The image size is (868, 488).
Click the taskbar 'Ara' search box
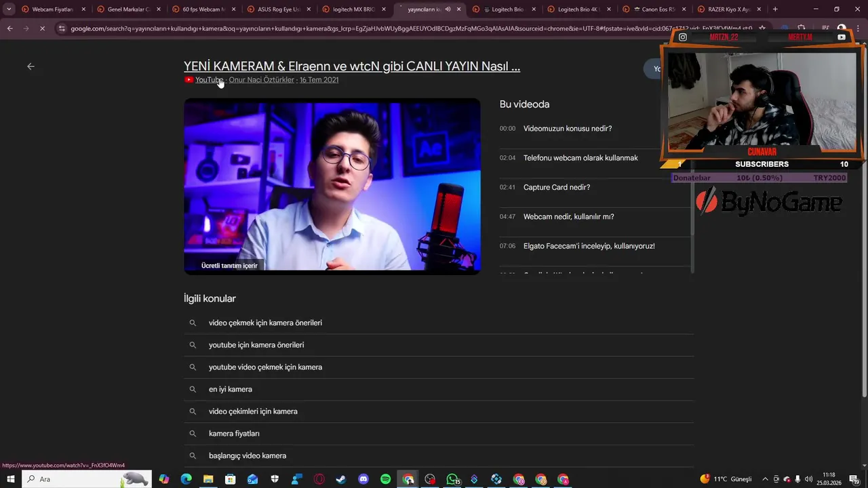[87, 479]
